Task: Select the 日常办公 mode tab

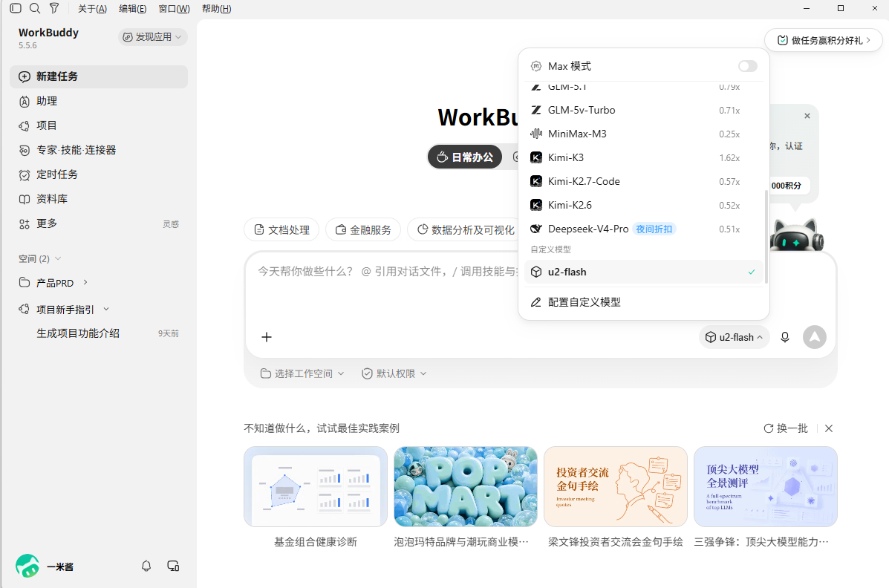Action: 465,157
